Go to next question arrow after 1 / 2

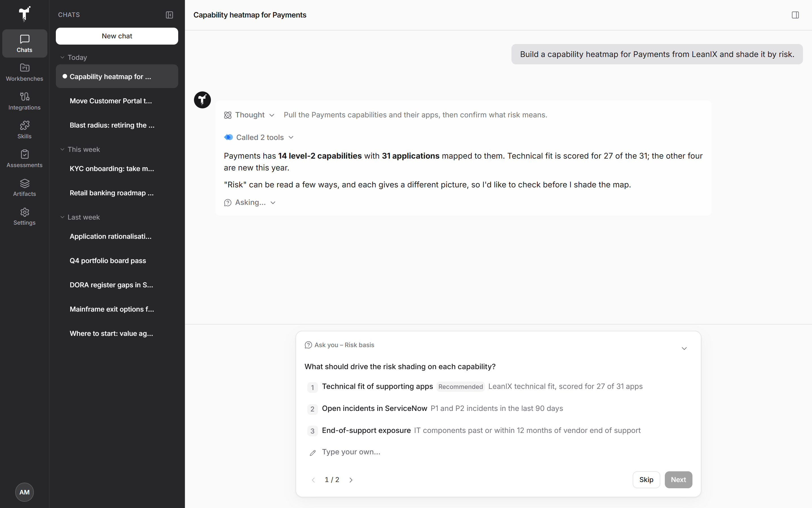pyautogui.click(x=351, y=480)
